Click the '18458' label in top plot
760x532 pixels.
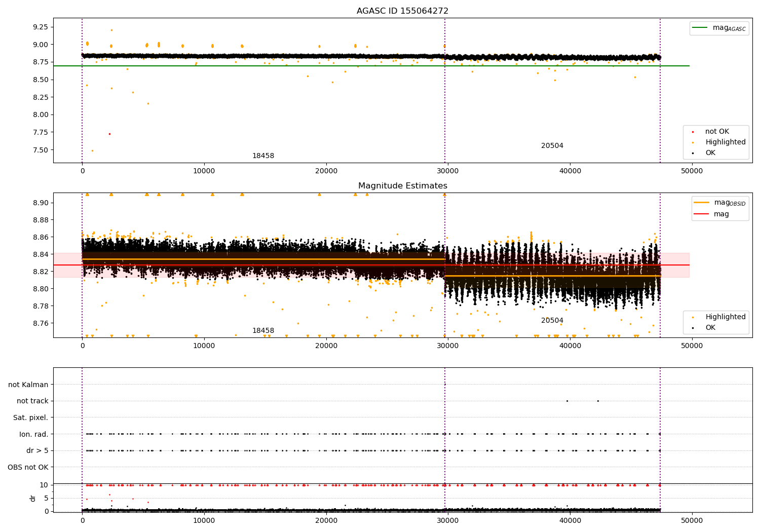tap(263, 156)
